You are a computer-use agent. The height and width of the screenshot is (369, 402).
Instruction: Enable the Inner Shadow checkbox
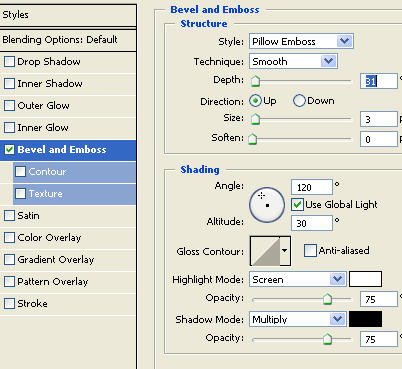coord(9,84)
